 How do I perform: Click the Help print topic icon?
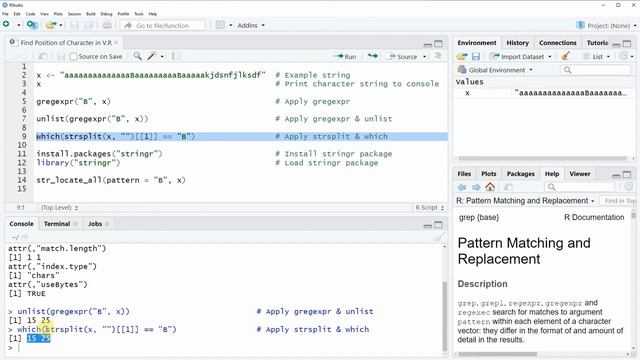coord(508,187)
